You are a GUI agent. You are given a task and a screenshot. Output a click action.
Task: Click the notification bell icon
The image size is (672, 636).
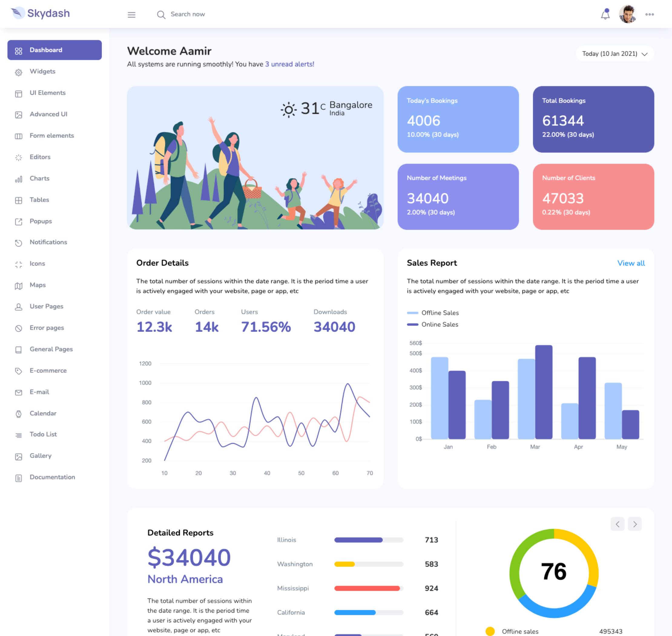pos(605,15)
